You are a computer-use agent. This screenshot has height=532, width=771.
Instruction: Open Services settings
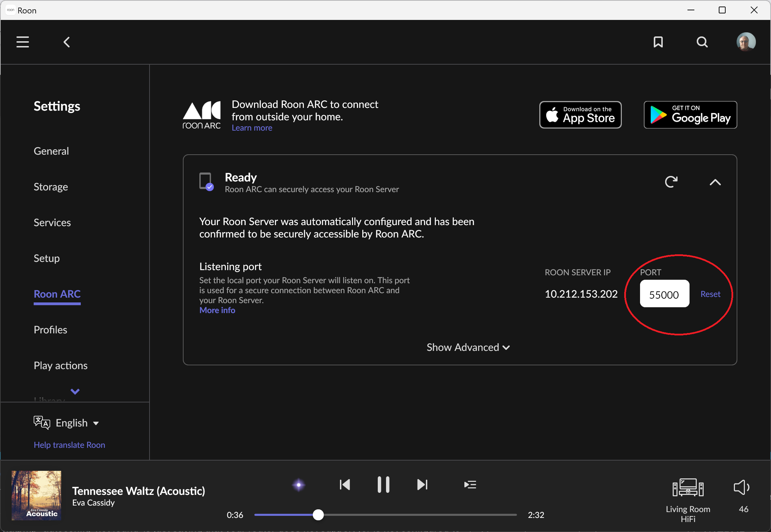click(x=52, y=222)
